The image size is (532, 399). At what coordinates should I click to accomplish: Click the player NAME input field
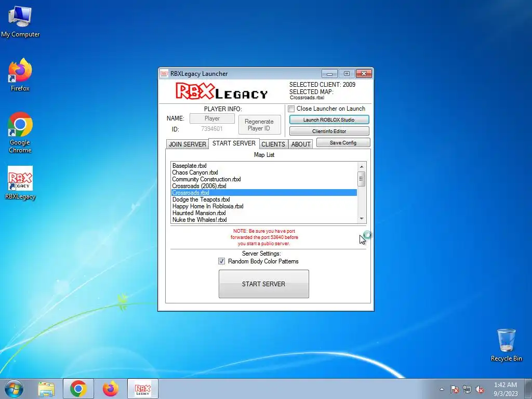pos(212,118)
